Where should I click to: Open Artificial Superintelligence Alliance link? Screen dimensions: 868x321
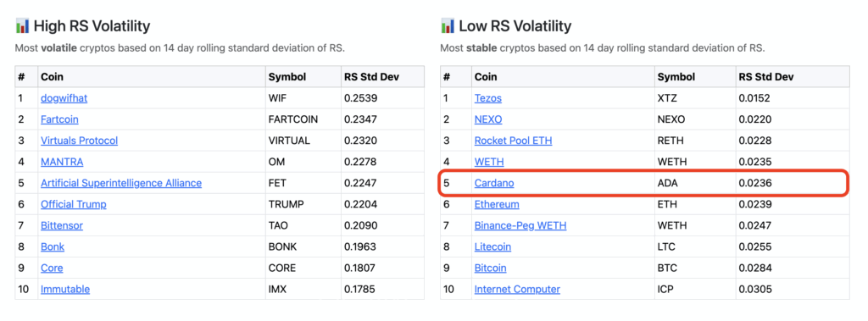click(121, 183)
